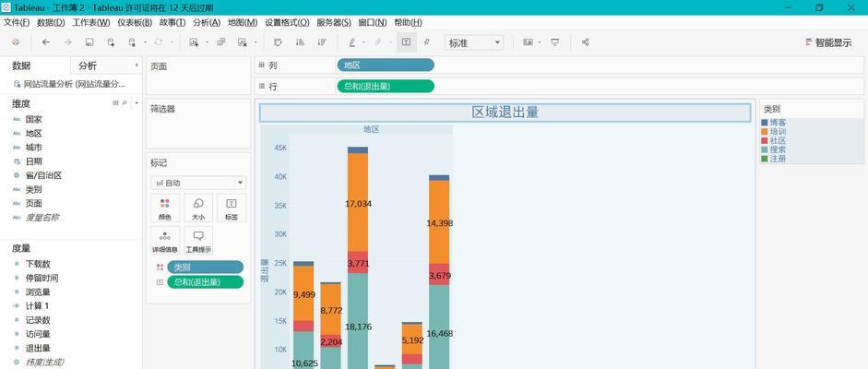Image resolution: width=868 pixels, height=369 pixels.
Task: Select the 国家 dimension field
Action: pyautogui.click(x=34, y=119)
